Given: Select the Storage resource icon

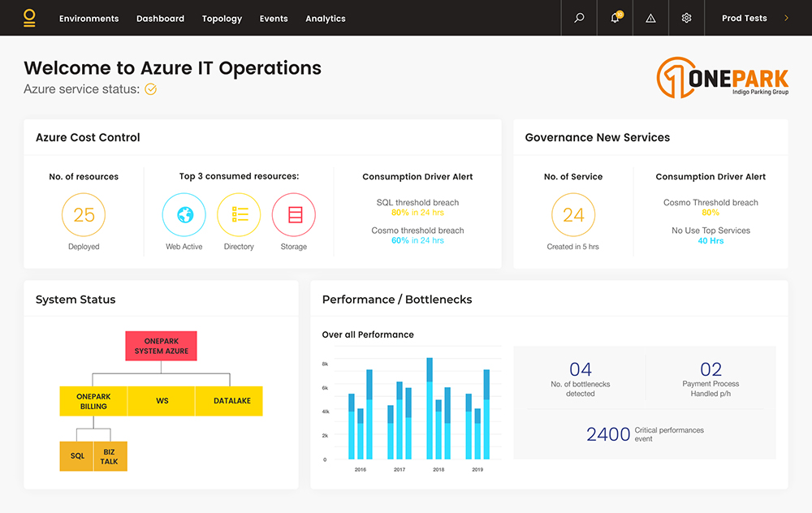Looking at the screenshot, I should coord(294,215).
